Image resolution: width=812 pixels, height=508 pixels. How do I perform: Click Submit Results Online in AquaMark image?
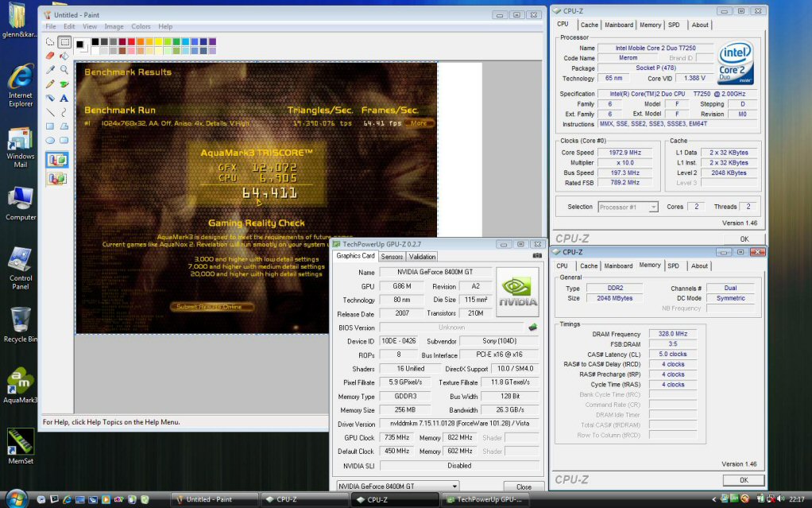[x=211, y=306]
